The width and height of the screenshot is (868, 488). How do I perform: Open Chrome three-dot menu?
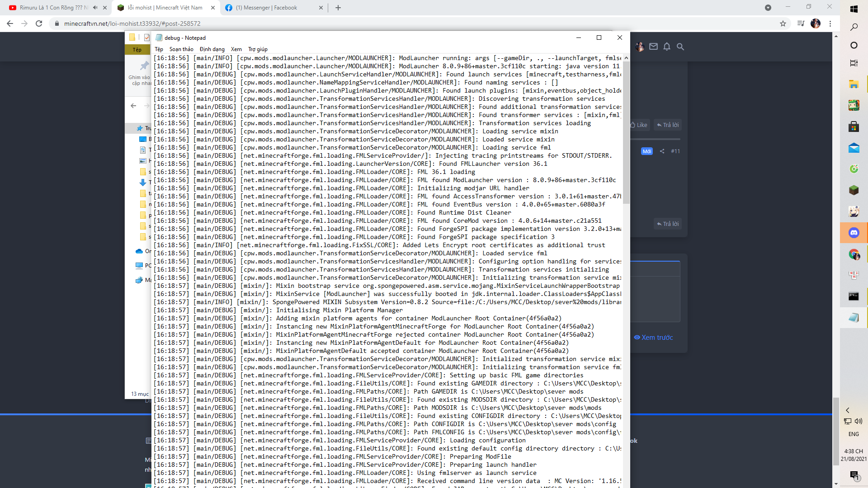(830, 23)
